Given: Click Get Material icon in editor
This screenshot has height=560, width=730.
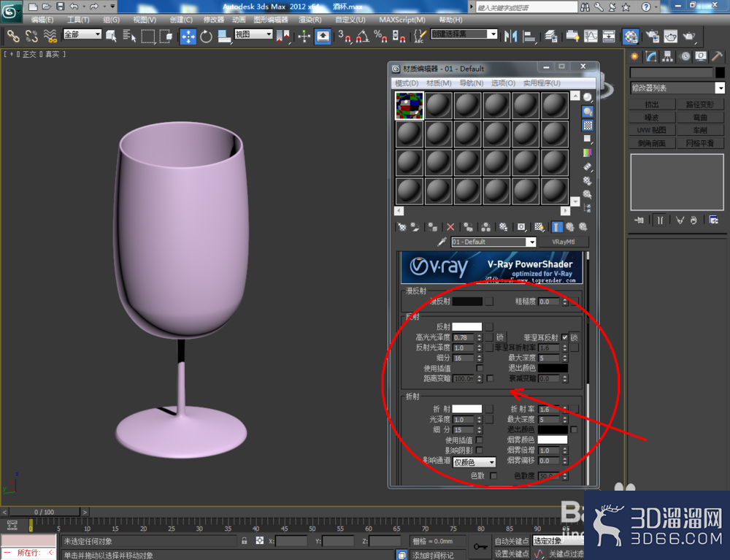Looking at the screenshot, I should tap(401, 227).
